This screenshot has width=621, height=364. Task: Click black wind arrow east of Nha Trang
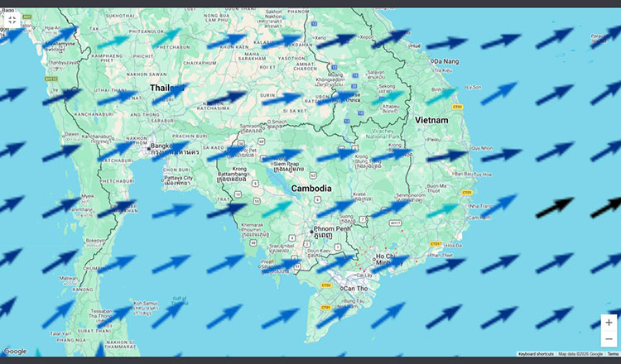pos(555,208)
